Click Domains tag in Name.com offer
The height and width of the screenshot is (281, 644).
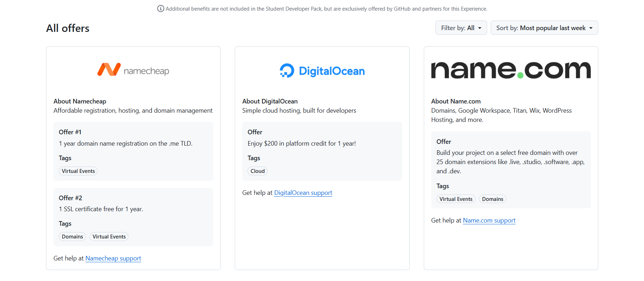point(492,199)
